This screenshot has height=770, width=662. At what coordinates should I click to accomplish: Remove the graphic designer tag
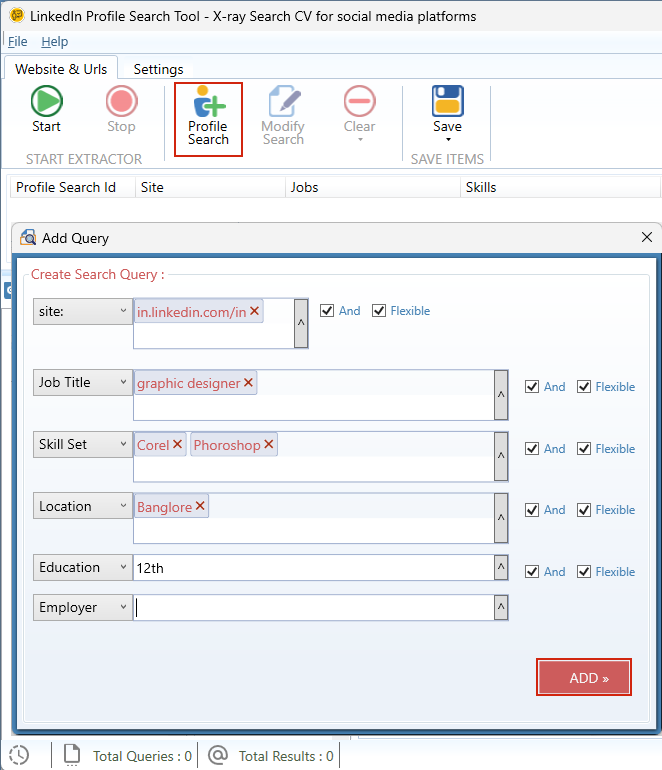click(x=248, y=383)
